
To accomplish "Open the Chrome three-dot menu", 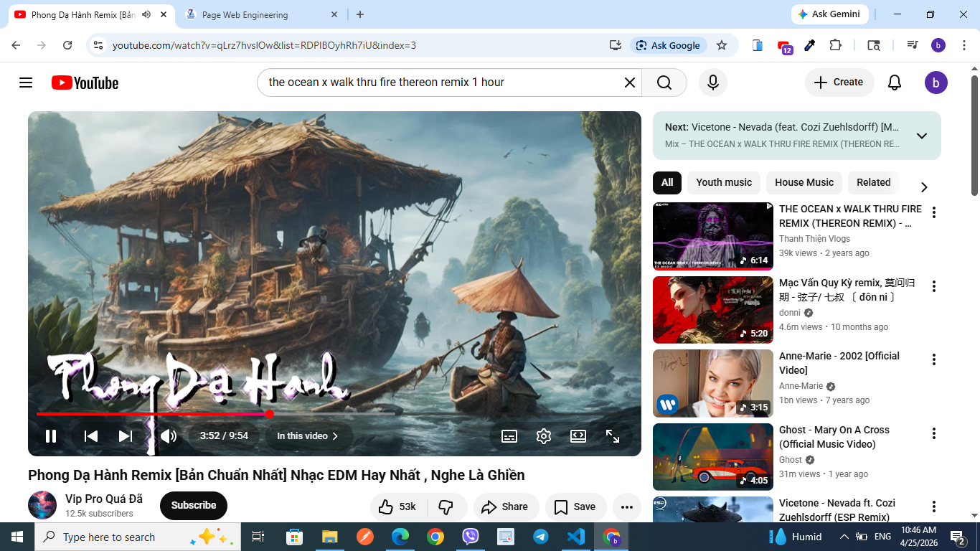I will click(963, 45).
